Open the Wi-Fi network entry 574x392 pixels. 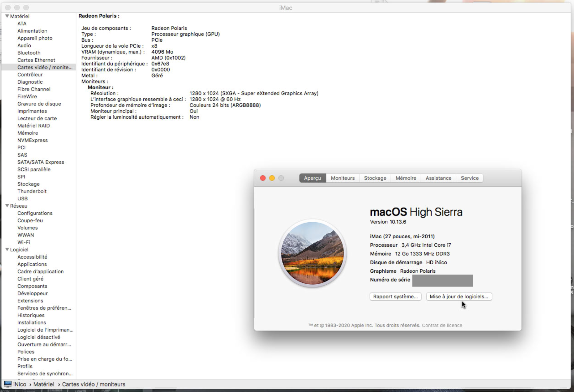pos(24,242)
